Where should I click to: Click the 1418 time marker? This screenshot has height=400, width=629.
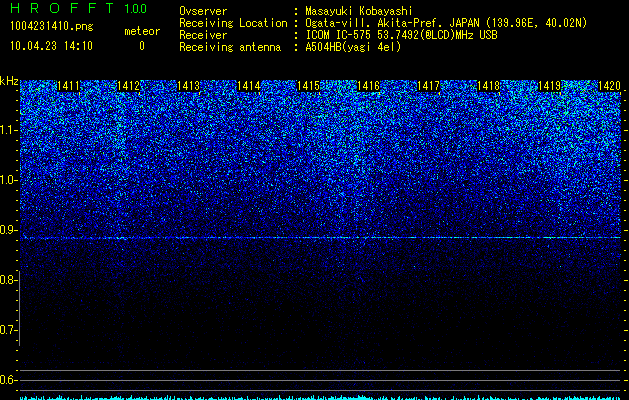489,86
